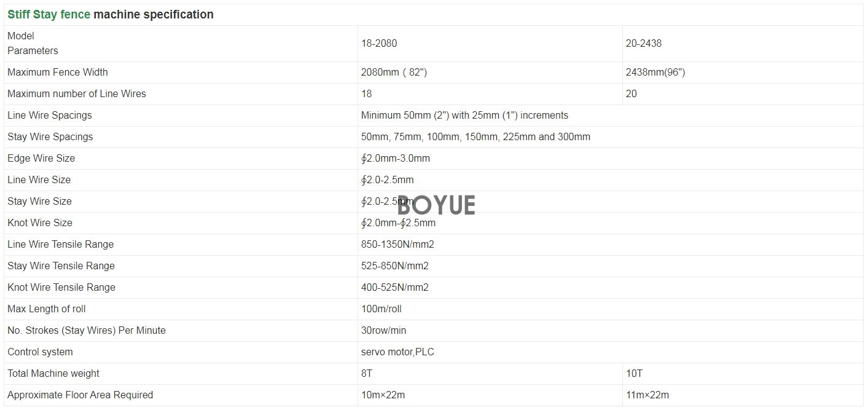Click the Knot Wire Size value

[x=399, y=223]
